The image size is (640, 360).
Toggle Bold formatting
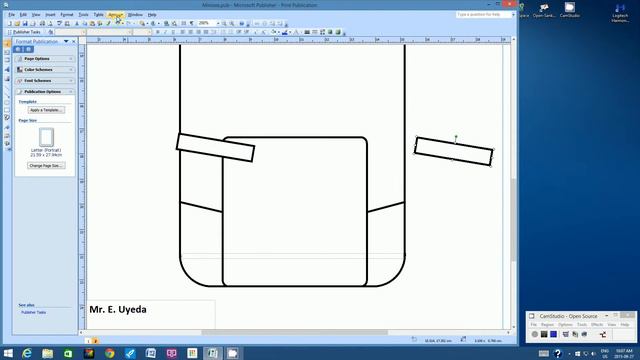(x=158, y=32)
